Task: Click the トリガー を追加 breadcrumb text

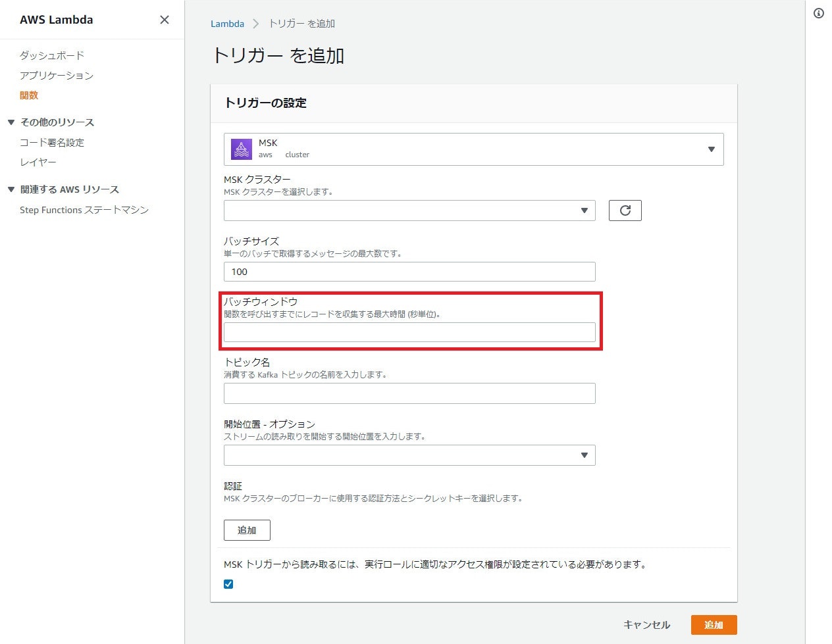Action: 301,24
